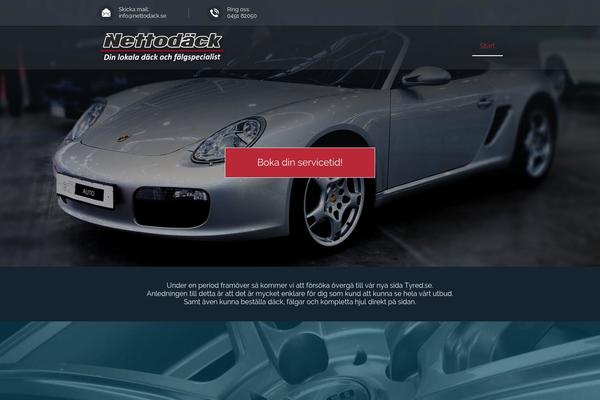
Task: Open the info@nettodack.se email link
Action: point(142,16)
